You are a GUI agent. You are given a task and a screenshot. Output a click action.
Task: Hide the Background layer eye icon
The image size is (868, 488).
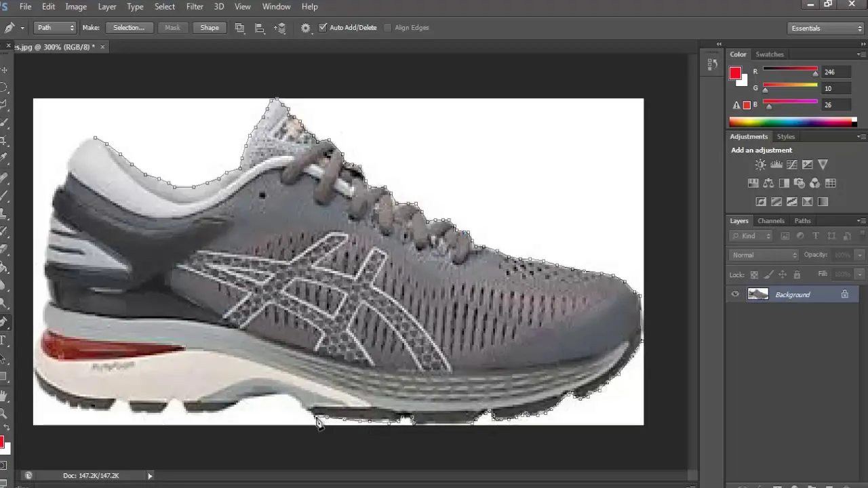click(735, 294)
